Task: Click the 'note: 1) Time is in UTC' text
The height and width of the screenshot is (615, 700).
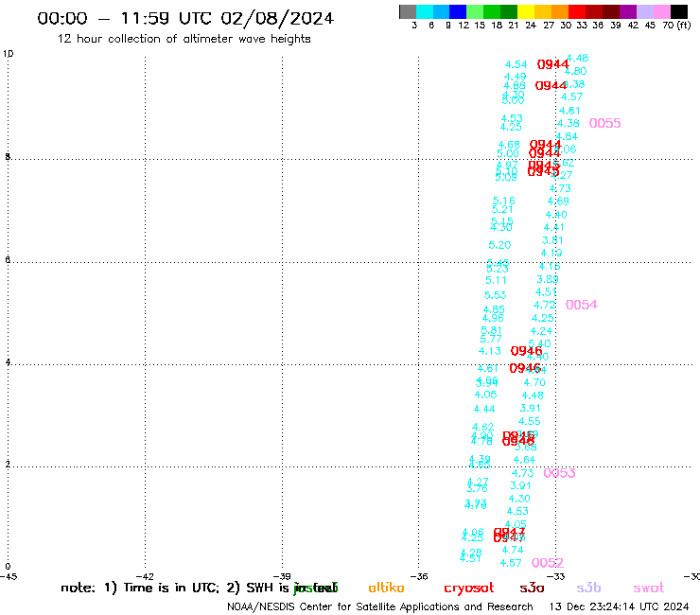Action: pos(140,588)
